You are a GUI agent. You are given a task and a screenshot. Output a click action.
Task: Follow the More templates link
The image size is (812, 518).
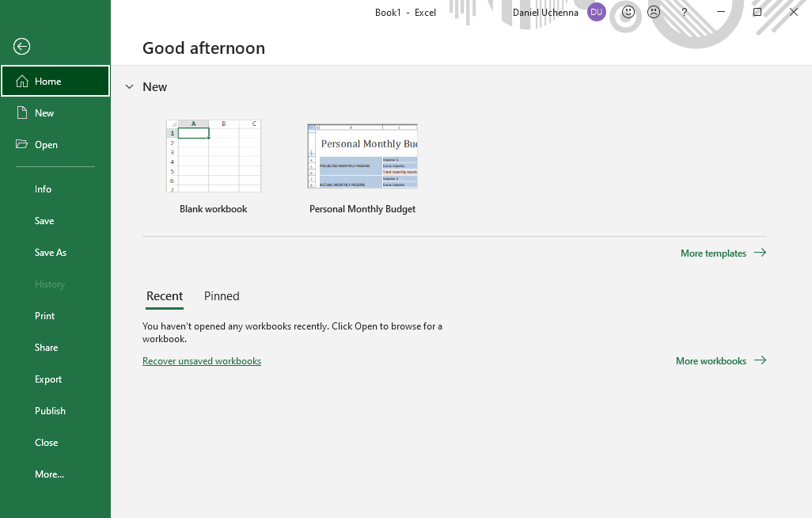tap(723, 253)
